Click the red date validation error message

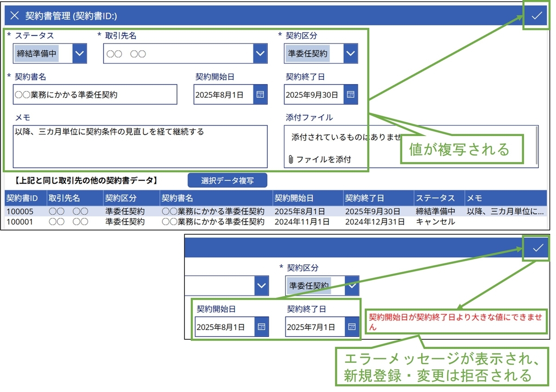click(455, 322)
